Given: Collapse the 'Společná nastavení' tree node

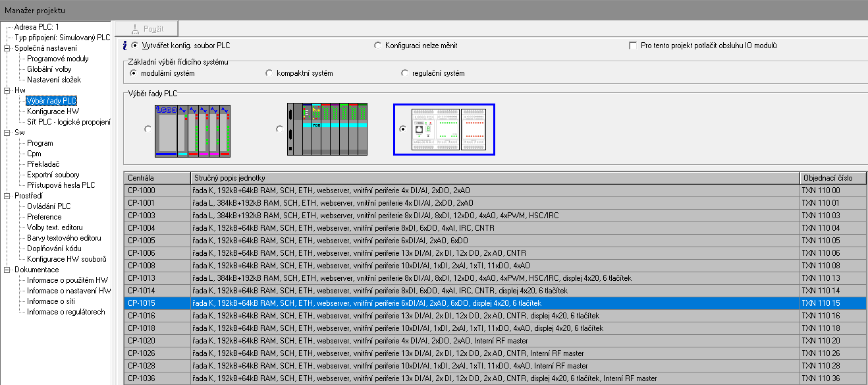Looking at the screenshot, I should [x=7, y=48].
